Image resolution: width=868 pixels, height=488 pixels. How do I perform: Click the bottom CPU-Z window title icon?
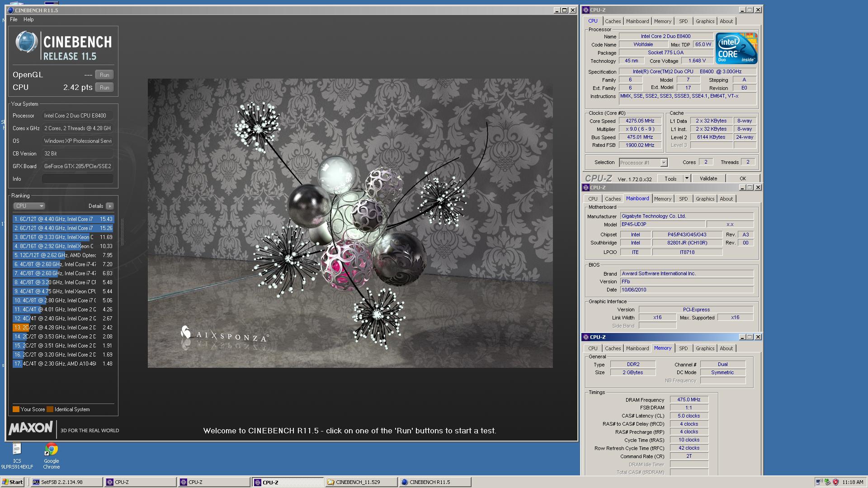tap(586, 337)
